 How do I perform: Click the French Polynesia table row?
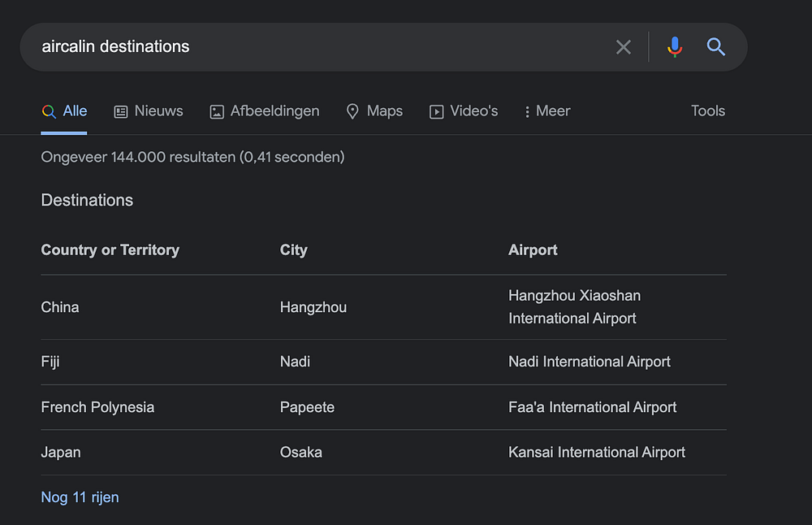pyautogui.click(x=97, y=407)
